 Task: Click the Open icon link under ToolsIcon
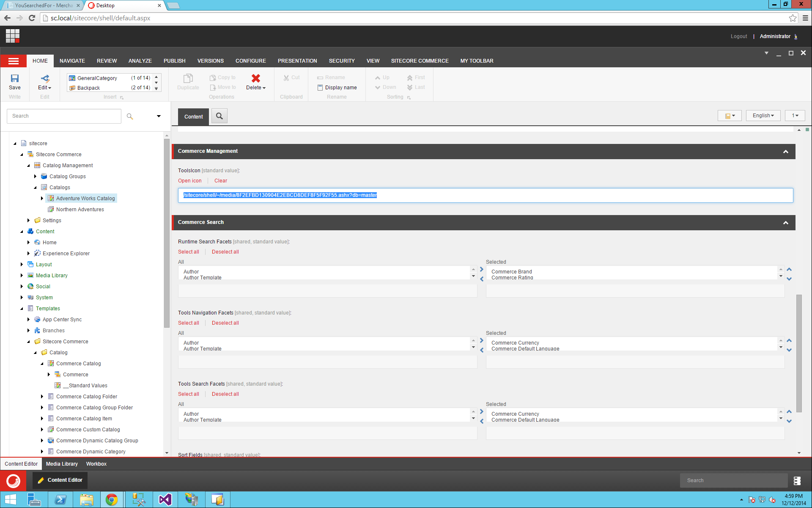coord(189,181)
